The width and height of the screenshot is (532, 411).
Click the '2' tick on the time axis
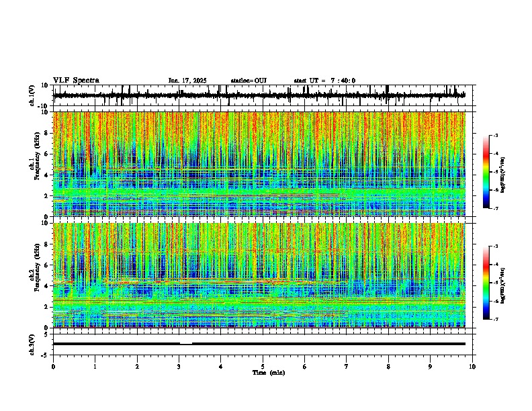[137, 367]
